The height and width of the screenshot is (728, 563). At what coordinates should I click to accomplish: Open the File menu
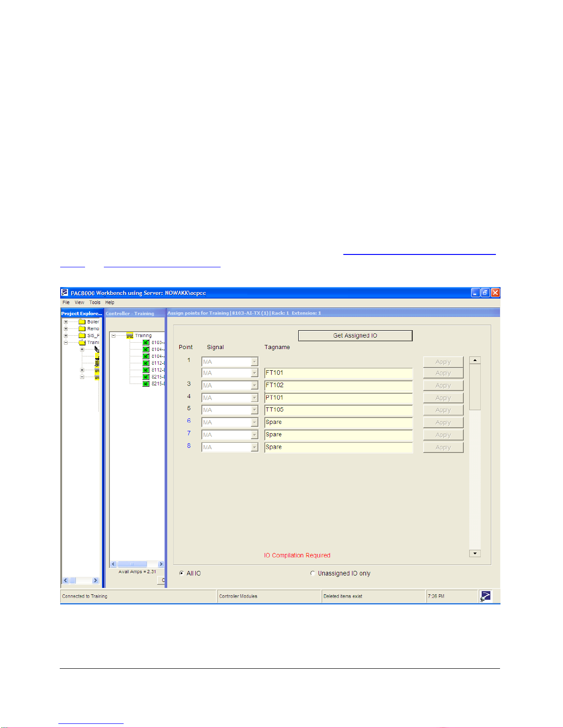coord(66,302)
